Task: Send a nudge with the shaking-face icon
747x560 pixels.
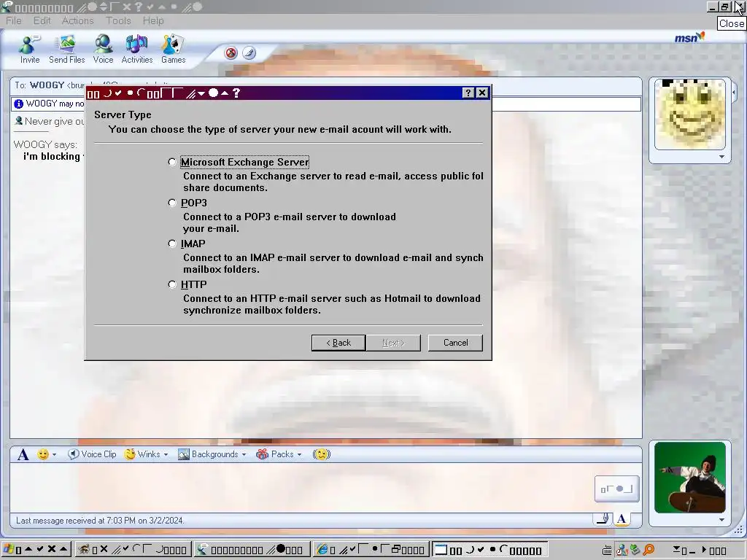Action: click(x=322, y=454)
